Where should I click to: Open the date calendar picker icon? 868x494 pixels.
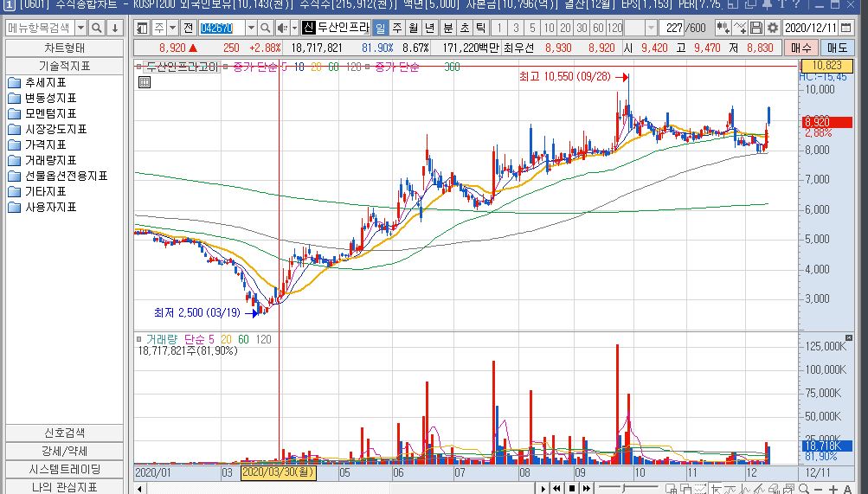[845, 28]
